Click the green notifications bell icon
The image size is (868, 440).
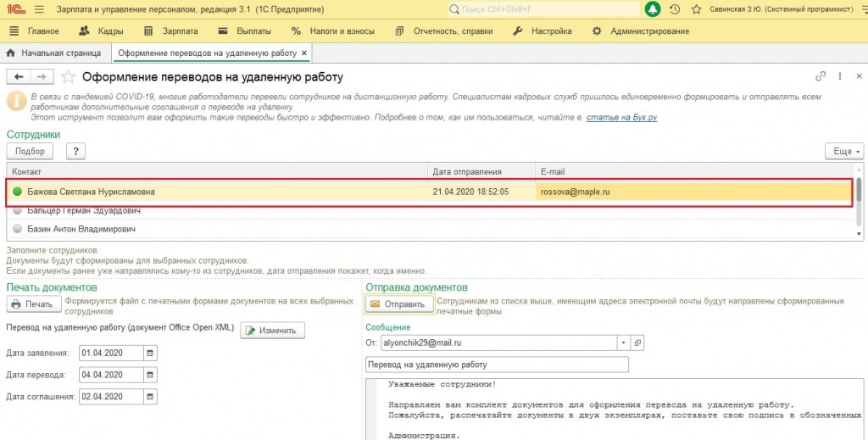(653, 9)
